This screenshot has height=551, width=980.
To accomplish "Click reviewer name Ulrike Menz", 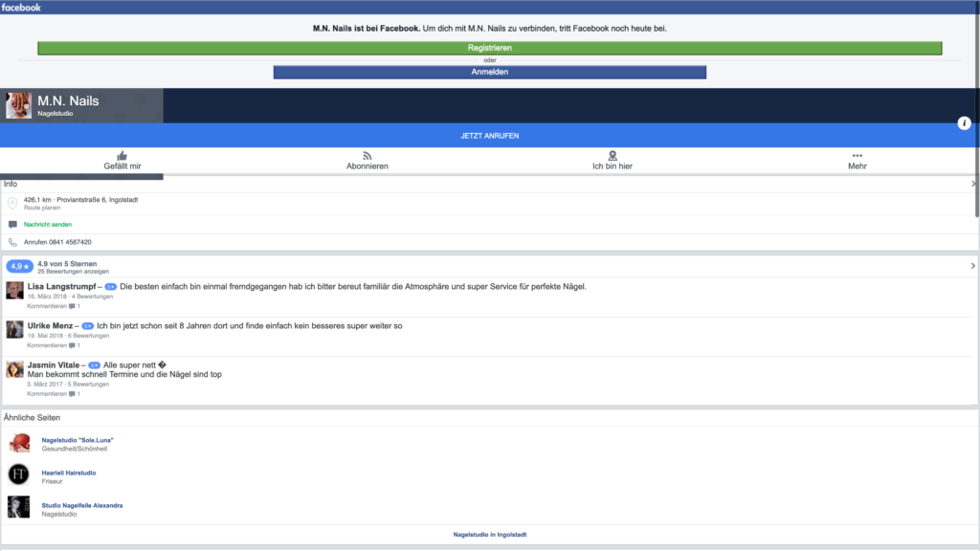I will [x=50, y=325].
